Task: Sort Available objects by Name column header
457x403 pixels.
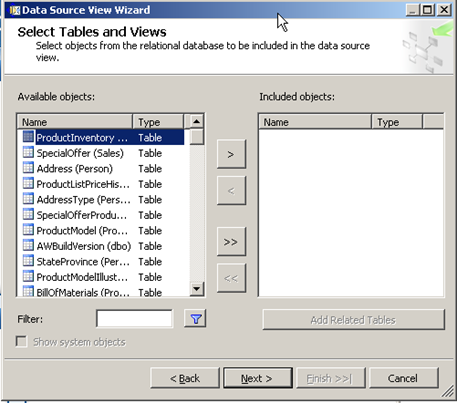Action: click(75, 122)
